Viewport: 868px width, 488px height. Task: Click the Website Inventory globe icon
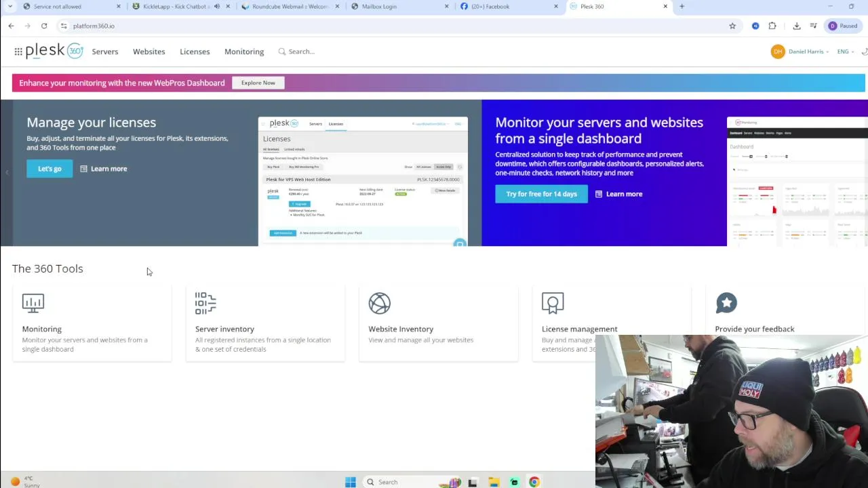pos(380,303)
